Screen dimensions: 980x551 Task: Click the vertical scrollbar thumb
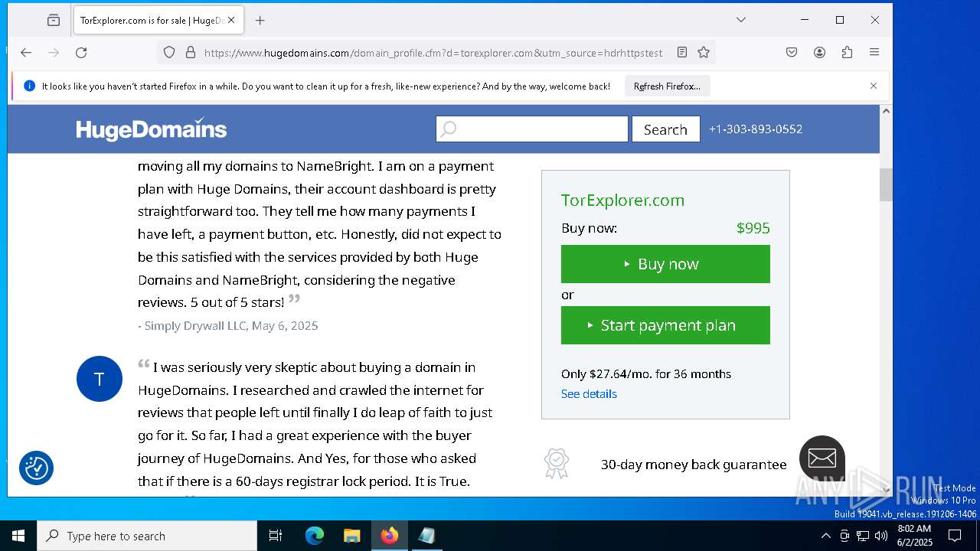click(x=886, y=184)
